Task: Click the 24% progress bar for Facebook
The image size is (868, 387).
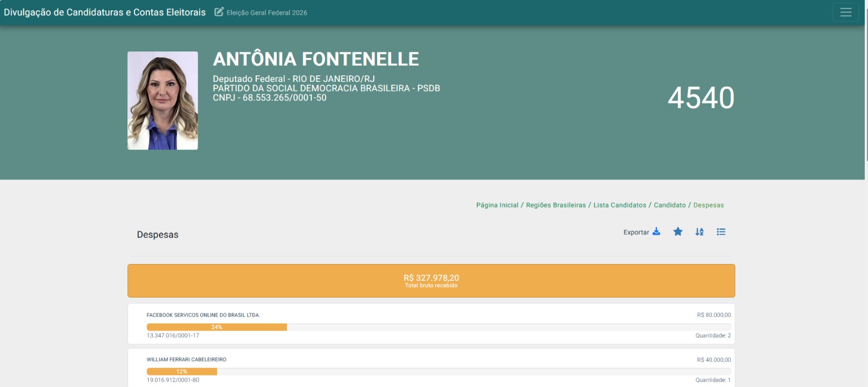Action: [216, 327]
